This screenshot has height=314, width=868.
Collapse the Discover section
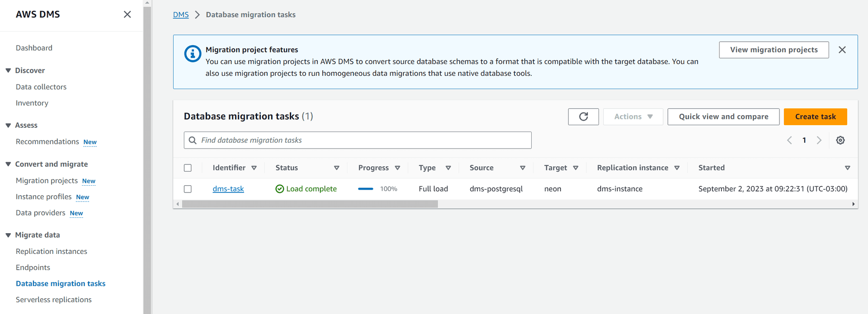(8, 70)
